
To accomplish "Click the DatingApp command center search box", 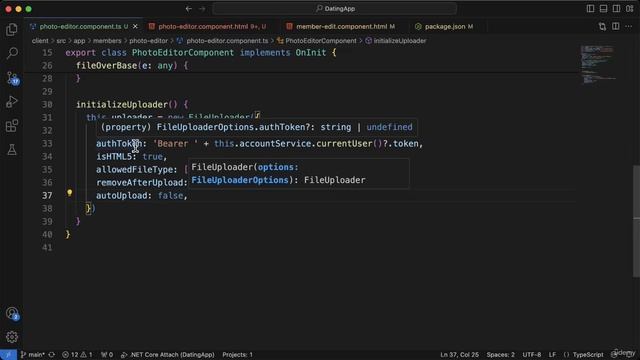I will [x=334, y=9].
